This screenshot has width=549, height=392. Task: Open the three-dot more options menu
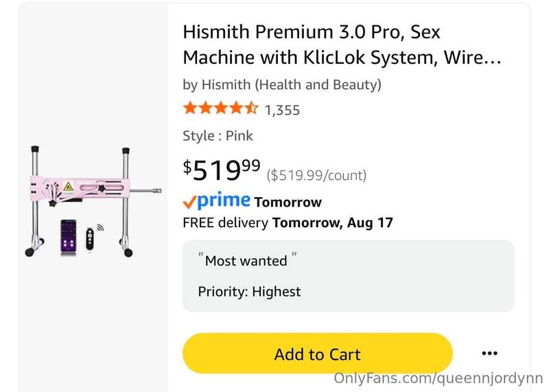point(489,353)
